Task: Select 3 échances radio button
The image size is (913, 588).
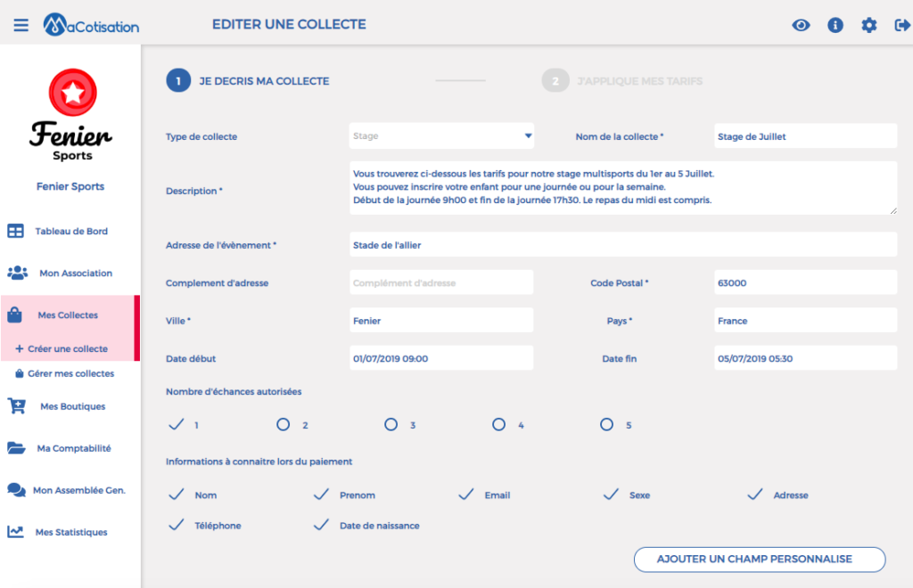Action: [x=391, y=425]
